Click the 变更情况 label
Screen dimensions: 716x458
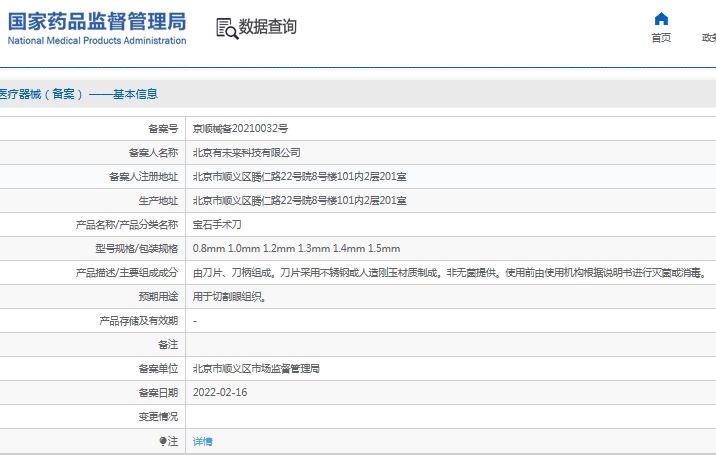pyautogui.click(x=158, y=416)
